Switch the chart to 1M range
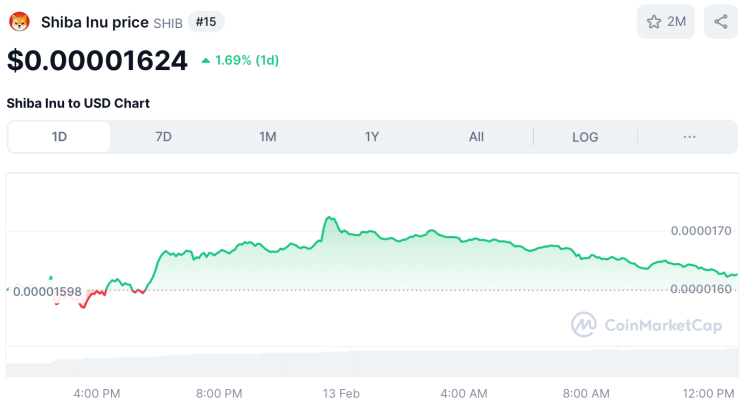750x409 pixels. click(x=268, y=137)
